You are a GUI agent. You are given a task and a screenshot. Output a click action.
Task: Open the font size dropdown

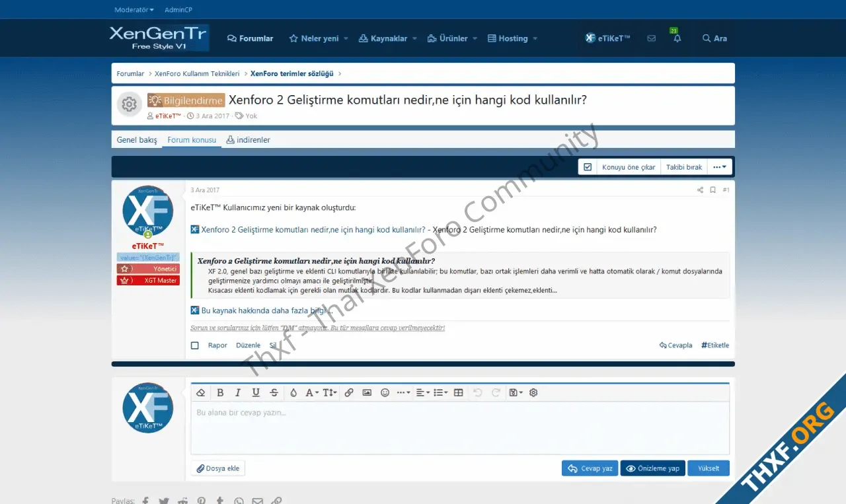point(330,392)
